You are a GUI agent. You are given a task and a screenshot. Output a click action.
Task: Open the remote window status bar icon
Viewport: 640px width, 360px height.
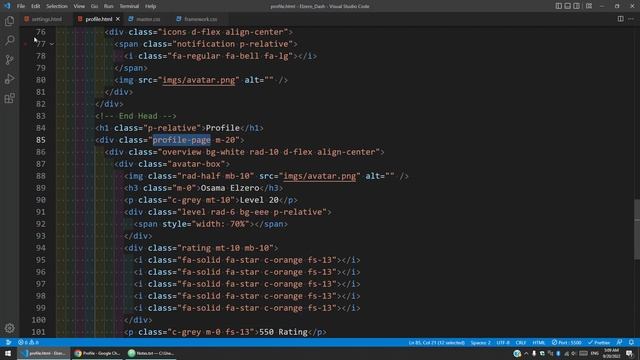[x=8, y=342]
